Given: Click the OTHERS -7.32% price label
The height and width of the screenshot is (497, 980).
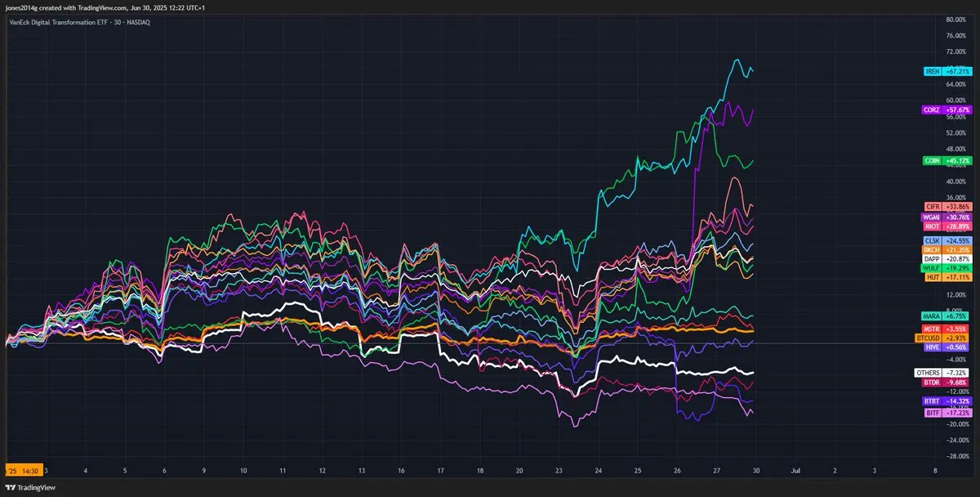Looking at the screenshot, I should click(x=943, y=373).
